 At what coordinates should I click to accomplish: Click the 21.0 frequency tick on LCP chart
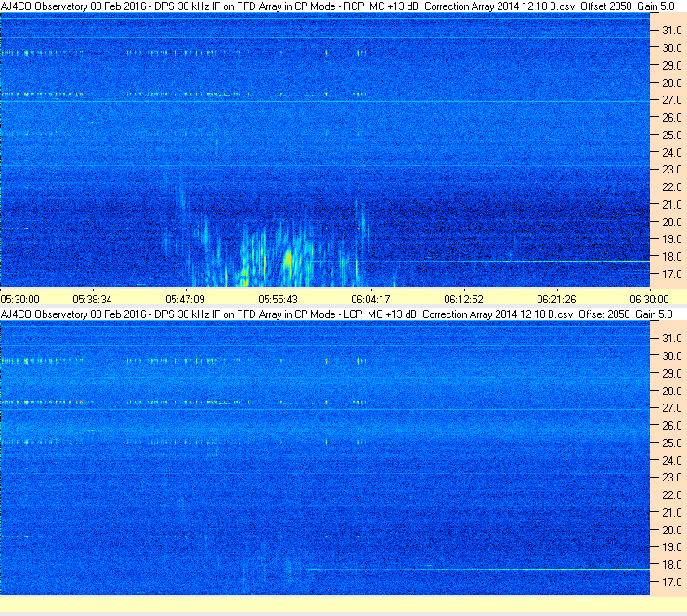pos(672,513)
